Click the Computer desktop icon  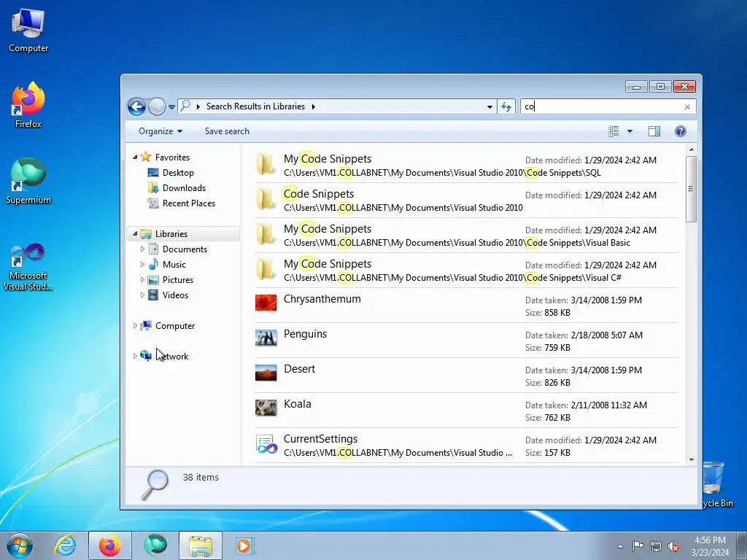point(28,30)
